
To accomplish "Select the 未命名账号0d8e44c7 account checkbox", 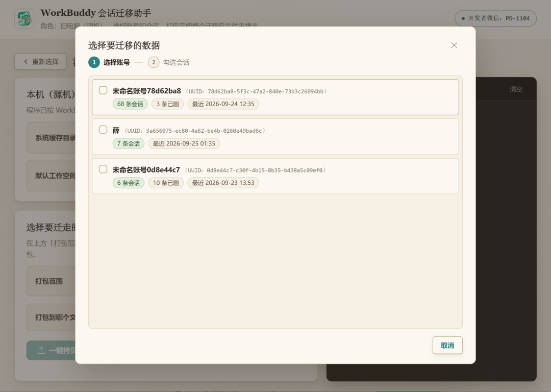I will pyautogui.click(x=103, y=169).
